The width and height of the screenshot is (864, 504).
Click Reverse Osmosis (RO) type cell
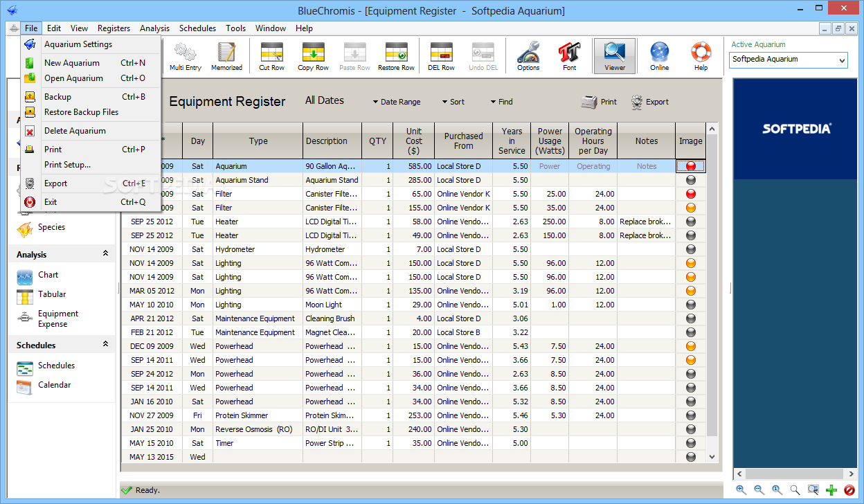(x=258, y=429)
